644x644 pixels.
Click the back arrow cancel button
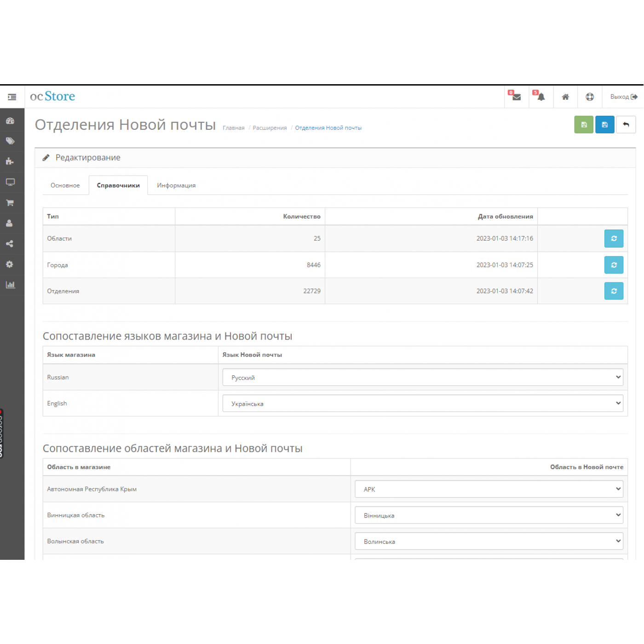coord(626,125)
